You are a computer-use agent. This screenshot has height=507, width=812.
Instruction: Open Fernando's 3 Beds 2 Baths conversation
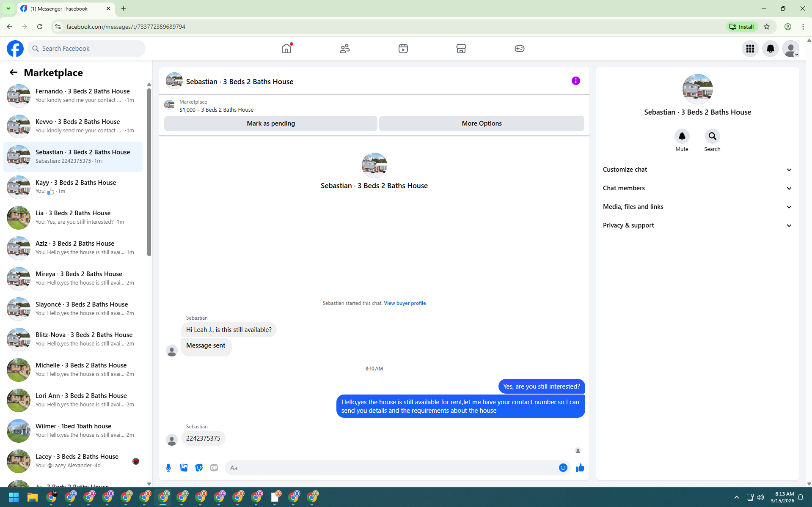pos(73,96)
